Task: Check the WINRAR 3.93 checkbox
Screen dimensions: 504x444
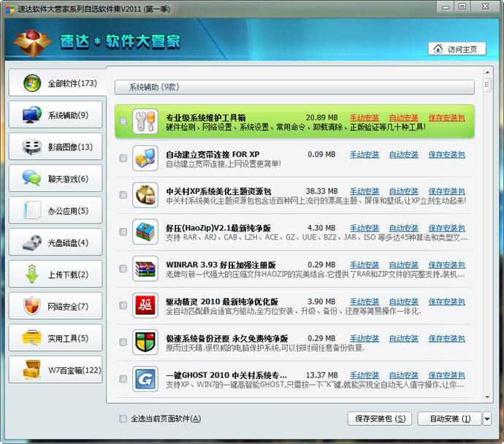Action: 123,269
